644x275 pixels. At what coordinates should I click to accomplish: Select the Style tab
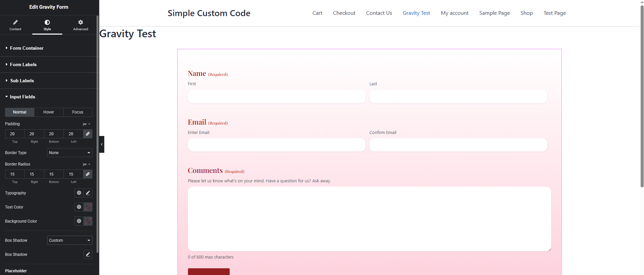(47, 25)
